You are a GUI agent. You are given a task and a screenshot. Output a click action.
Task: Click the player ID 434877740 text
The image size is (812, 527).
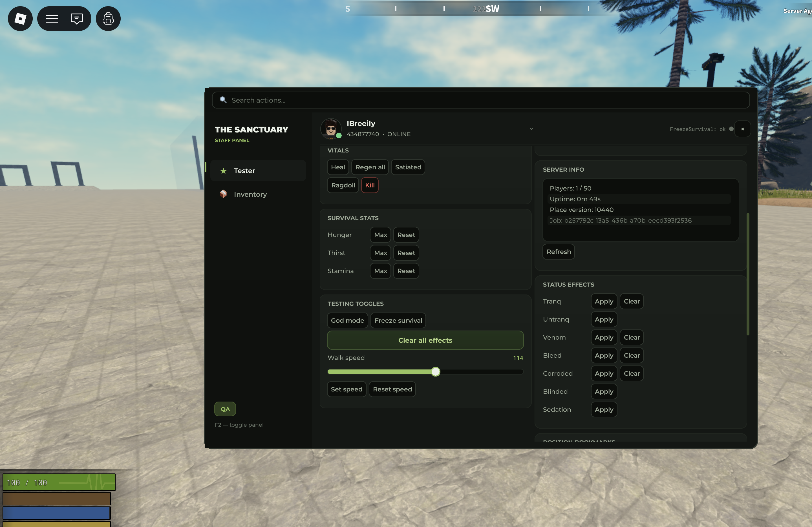pos(363,134)
